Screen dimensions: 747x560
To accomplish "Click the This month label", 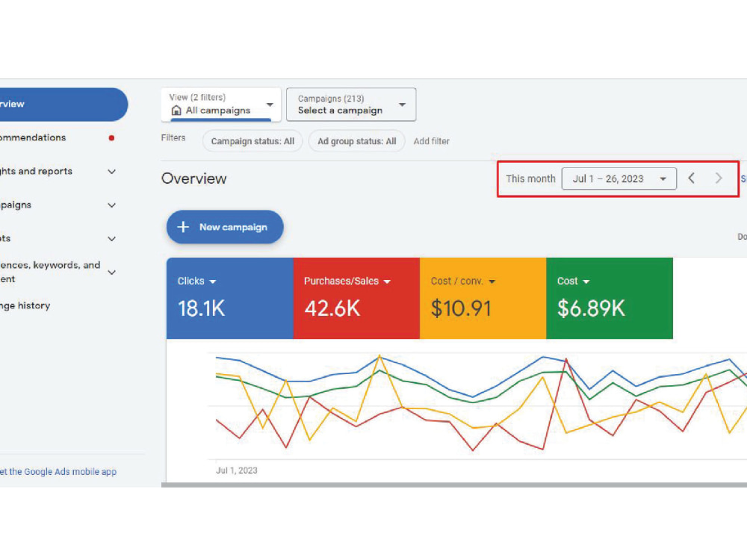I will pyautogui.click(x=530, y=178).
